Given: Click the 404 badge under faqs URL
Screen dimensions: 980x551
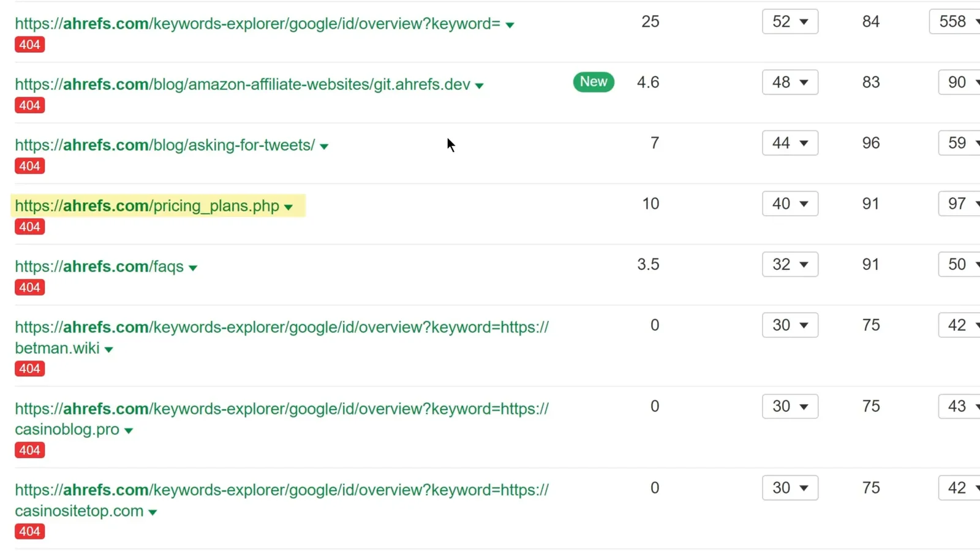Looking at the screenshot, I should [29, 287].
